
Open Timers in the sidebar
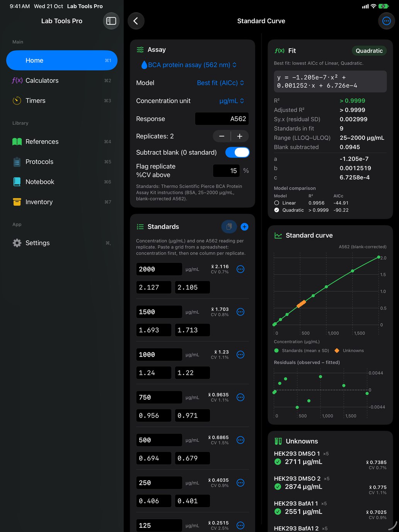click(62, 101)
